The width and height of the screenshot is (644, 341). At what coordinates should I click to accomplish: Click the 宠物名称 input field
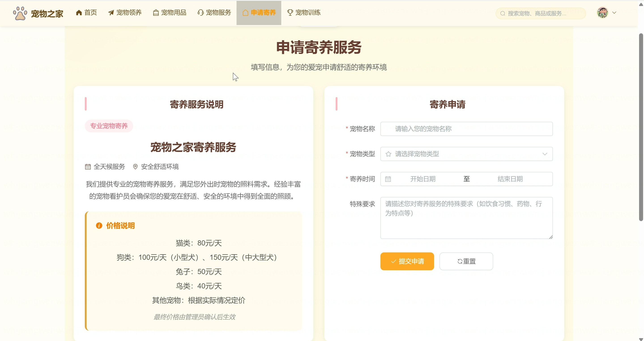466,129
